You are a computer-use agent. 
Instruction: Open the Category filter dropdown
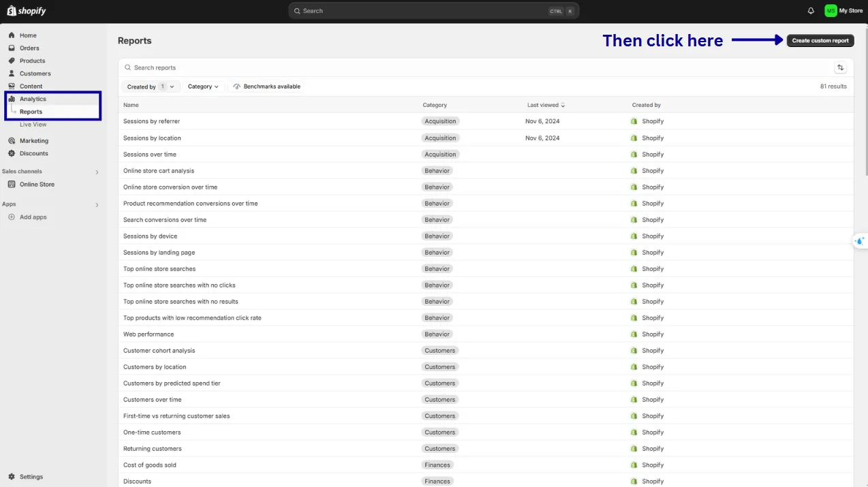point(204,87)
